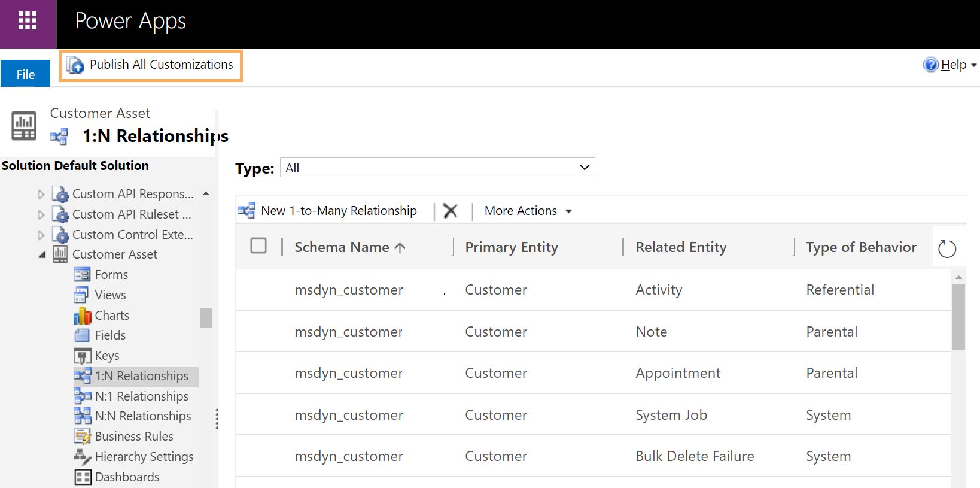Screen dimensions: 980x488
Task: Sort by Primary Entity column header
Action: tap(512, 247)
